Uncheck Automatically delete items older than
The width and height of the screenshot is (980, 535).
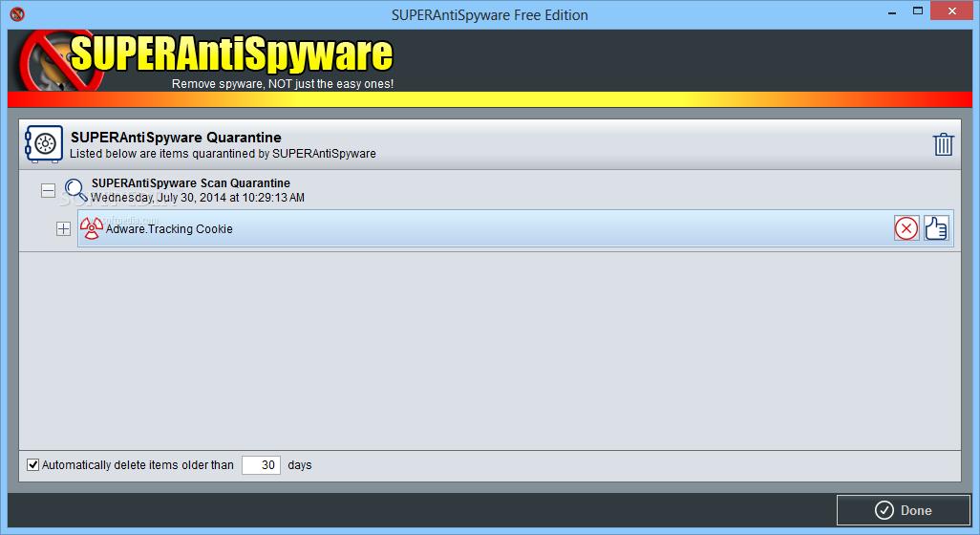32,465
